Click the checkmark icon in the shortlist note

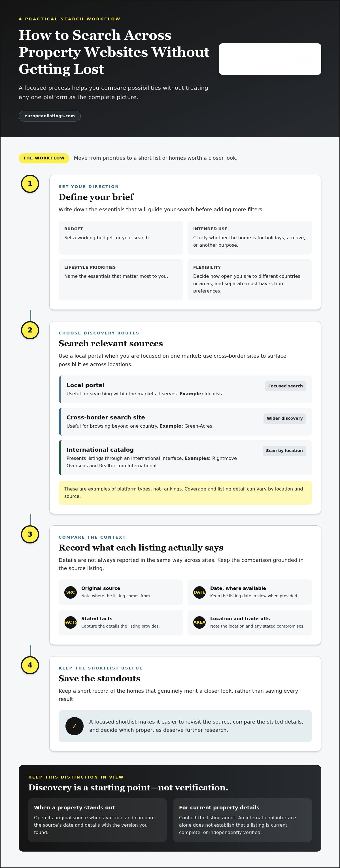75,726
